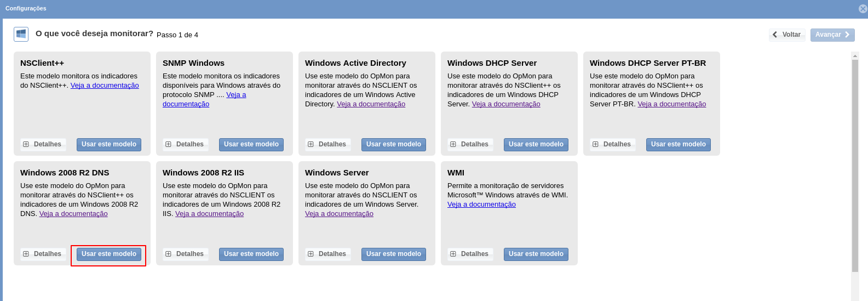Go back using the Voltar button
This screenshot has height=301, width=868.
(786, 35)
